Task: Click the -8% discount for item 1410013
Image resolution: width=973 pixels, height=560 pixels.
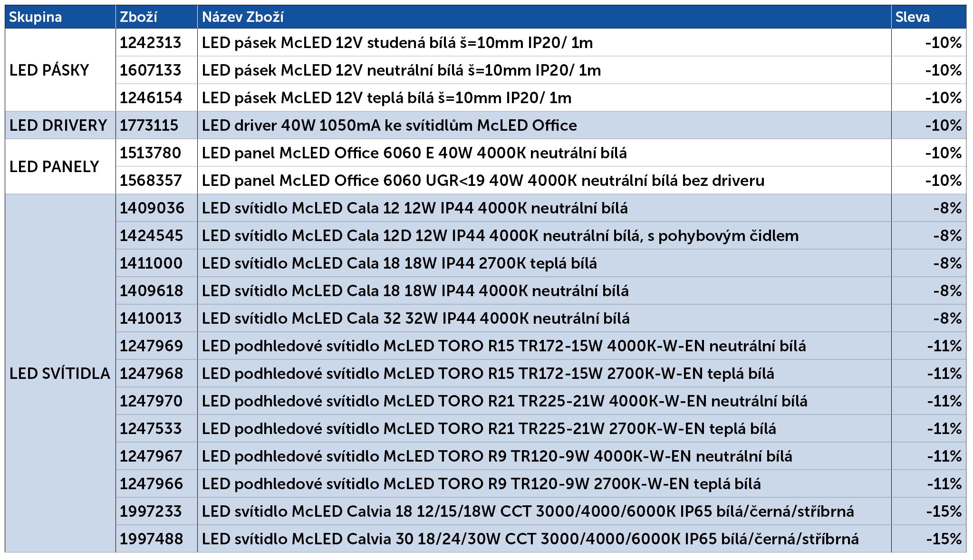Action: (x=947, y=319)
